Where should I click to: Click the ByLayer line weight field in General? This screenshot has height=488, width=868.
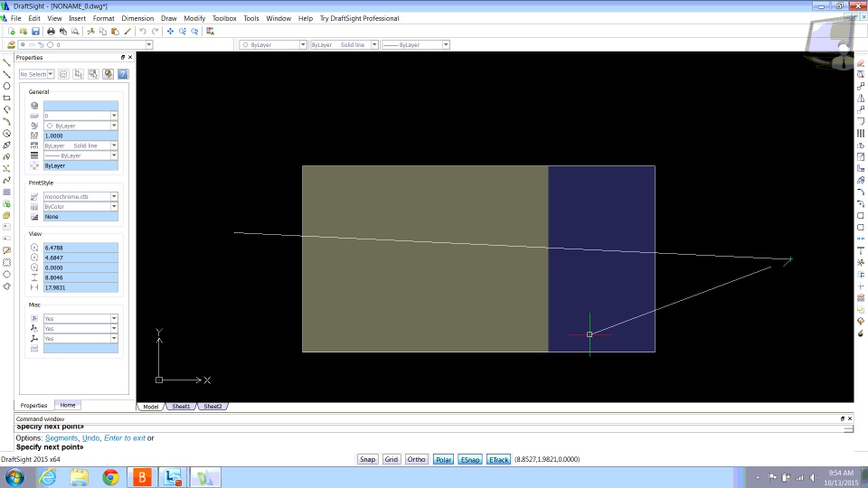pos(80,155)
